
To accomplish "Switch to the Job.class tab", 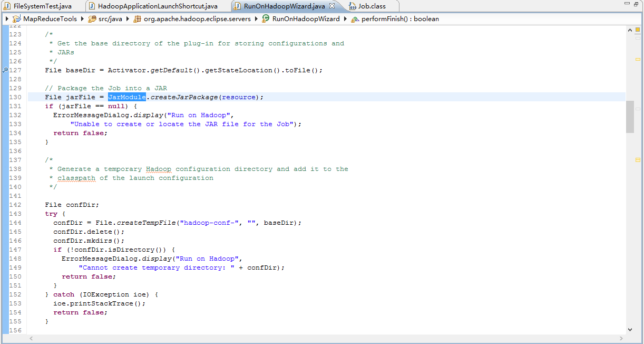I will tap(372, 6).
